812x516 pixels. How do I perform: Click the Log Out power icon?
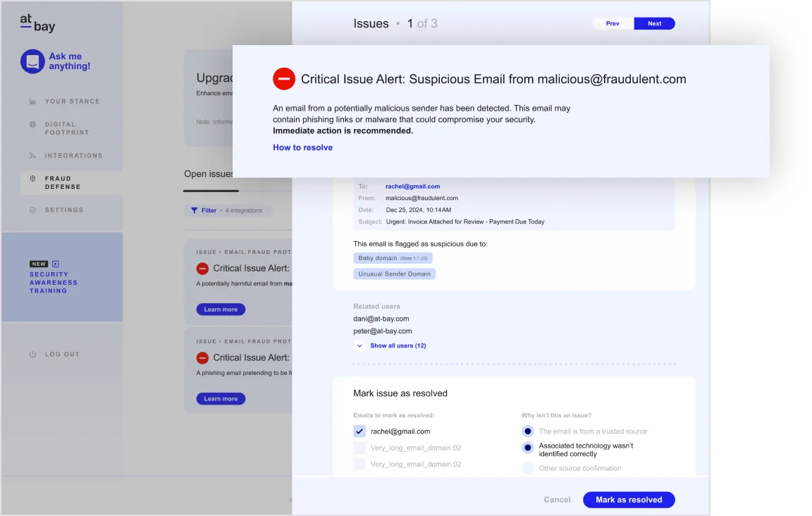32,355
